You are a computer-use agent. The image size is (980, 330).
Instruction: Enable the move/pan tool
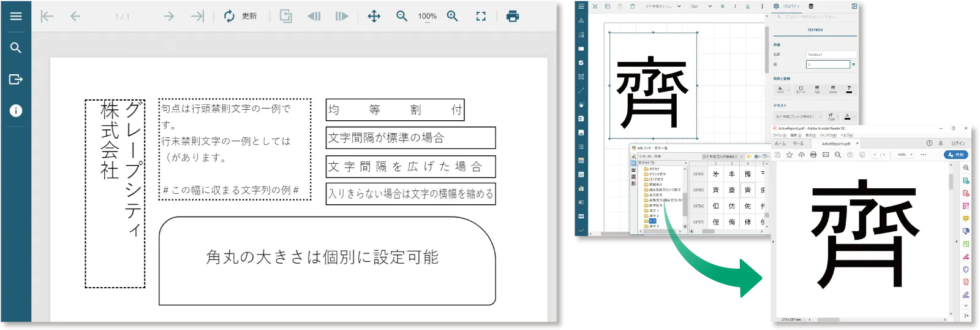click(374, 16)
